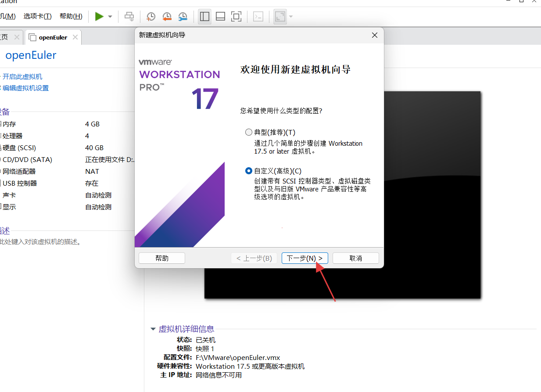
Task: Click the send Ctrl+Alt+Del toolbar icon
Action: (129, 17)
